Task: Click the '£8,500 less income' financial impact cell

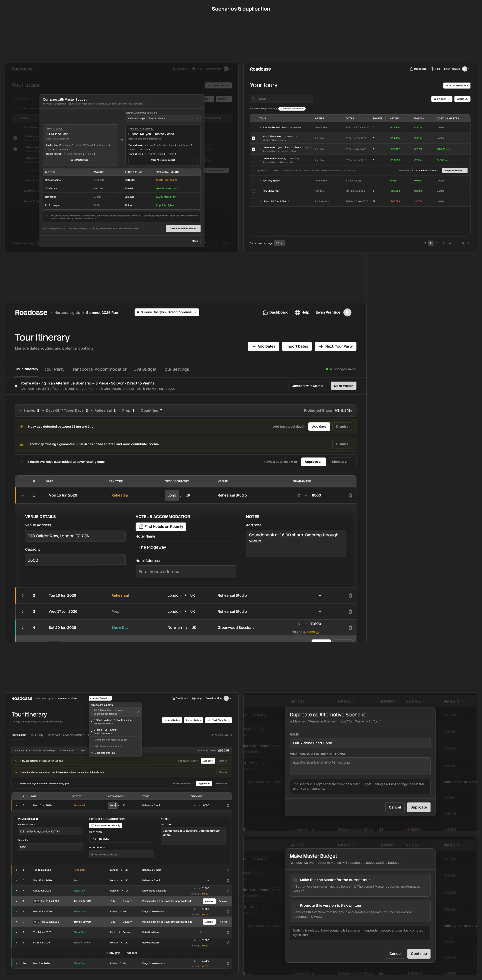Action: pos(166,180)
